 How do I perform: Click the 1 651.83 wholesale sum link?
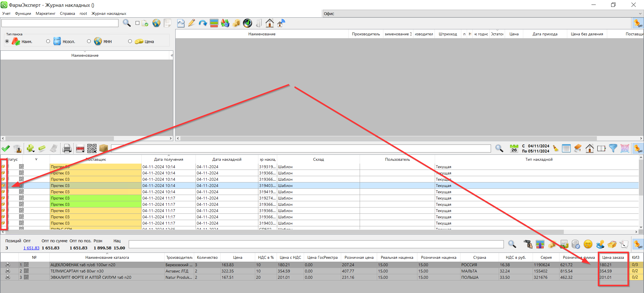[31, 248]
